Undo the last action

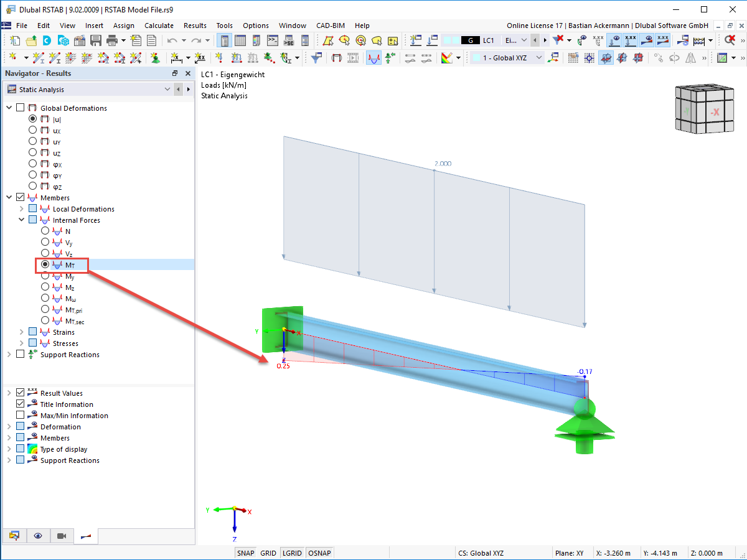coord(172,40)
